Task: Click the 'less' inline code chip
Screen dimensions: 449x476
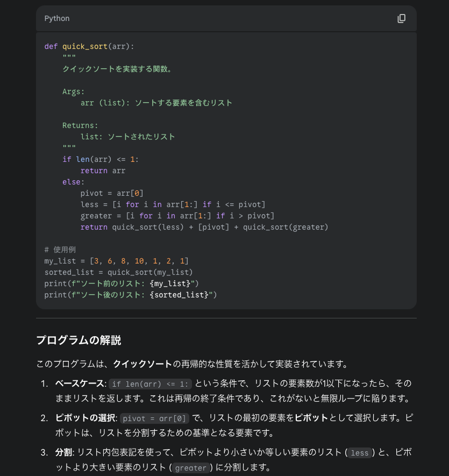Action: (359, 453)
